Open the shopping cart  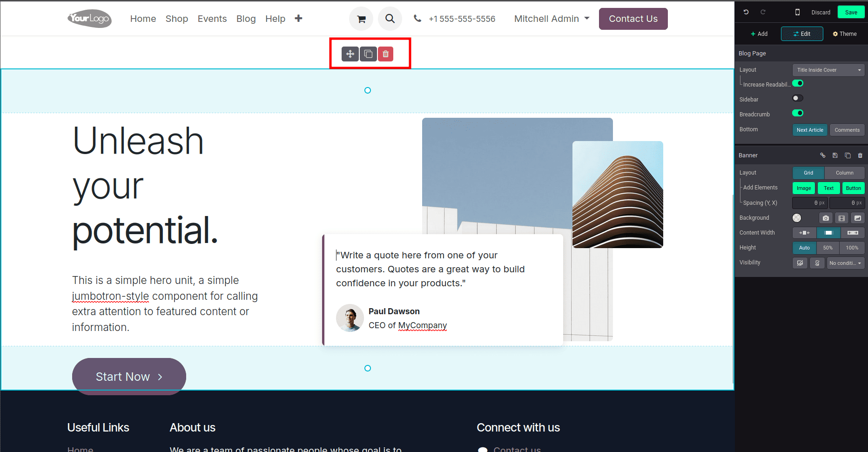tap(361, 19)
